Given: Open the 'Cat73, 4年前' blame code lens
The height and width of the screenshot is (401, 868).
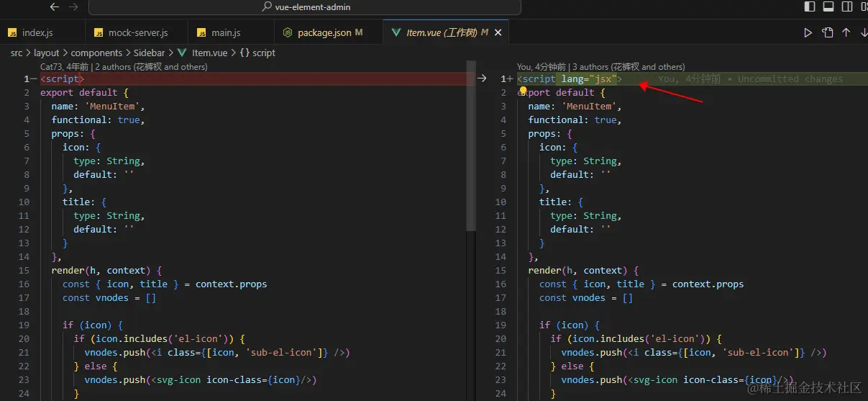Looking at the screenshot, I should coord(65,66).
